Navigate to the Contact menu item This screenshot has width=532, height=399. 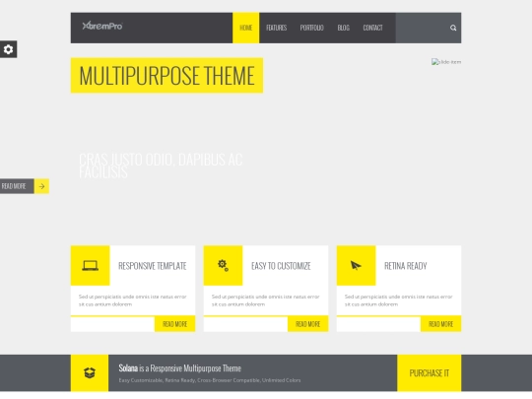[372, 28]
